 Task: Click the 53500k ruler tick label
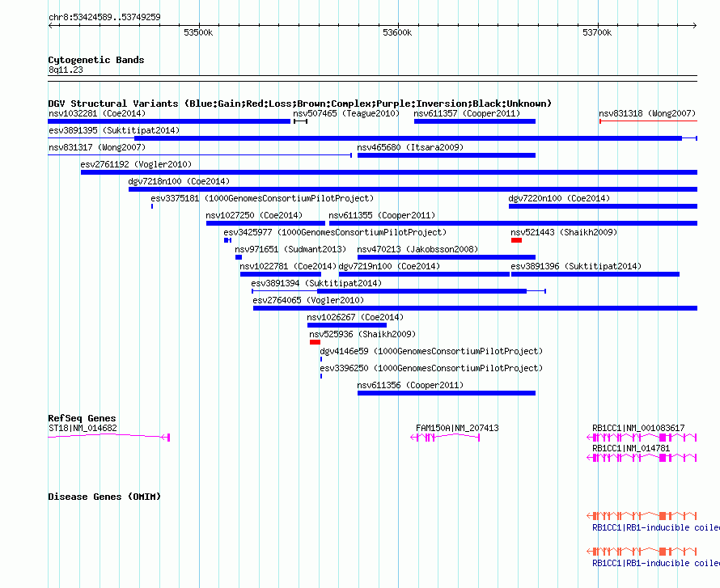coord(198,33)
